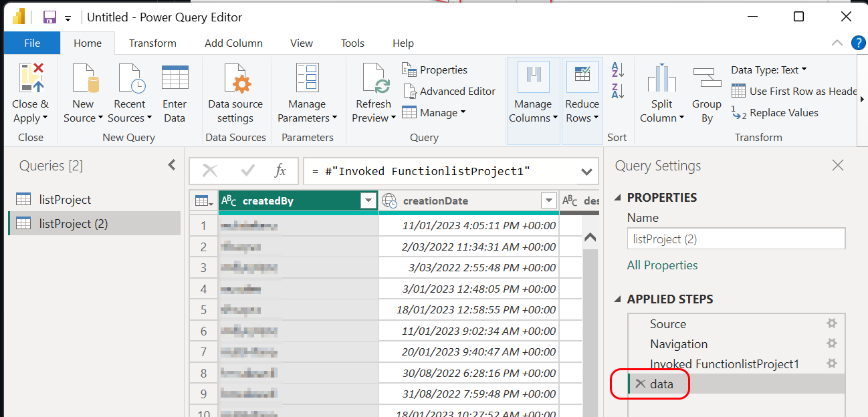Open Invoked FunctionlistProject1 settings gear

tap(832, 364)
